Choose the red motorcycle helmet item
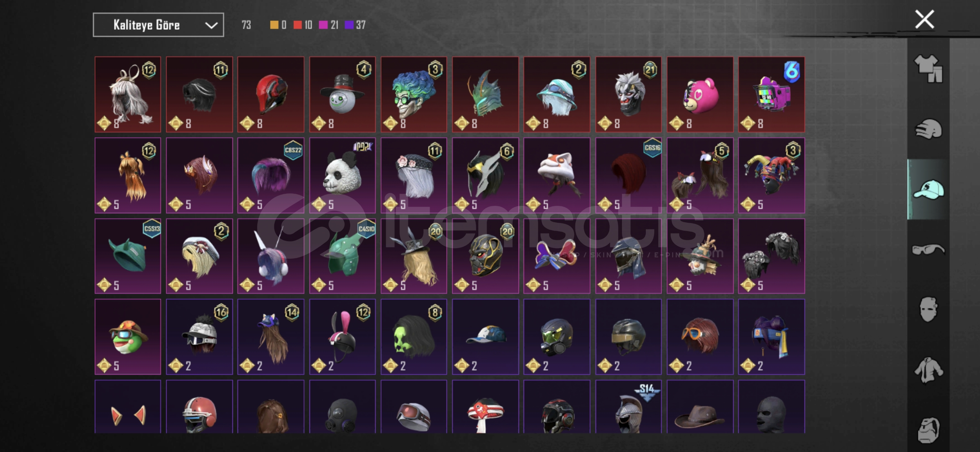Image resolution: width=980 pixels, height=452 pixels. (x=271, y=95)
